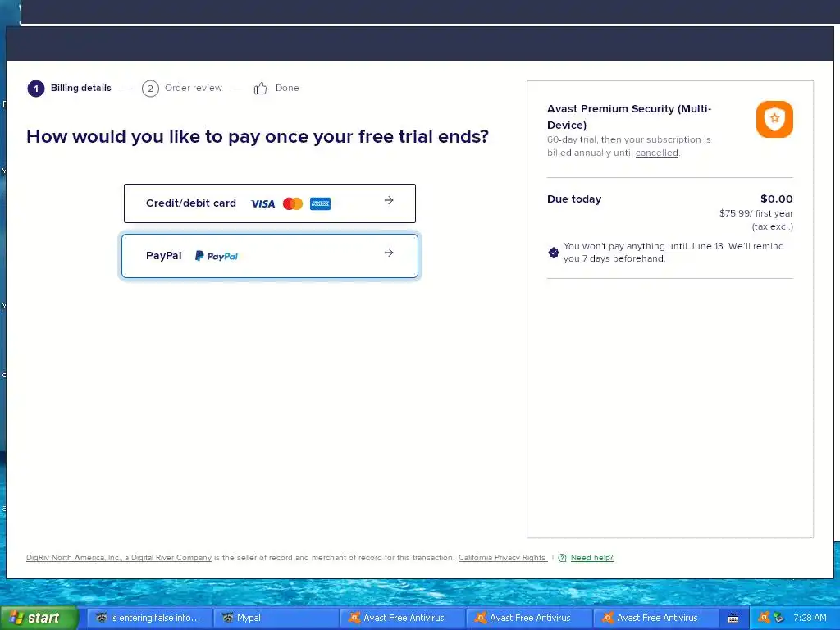Click the American Express logo icon
Screen dimensions: 840x630
click(321, 203)
